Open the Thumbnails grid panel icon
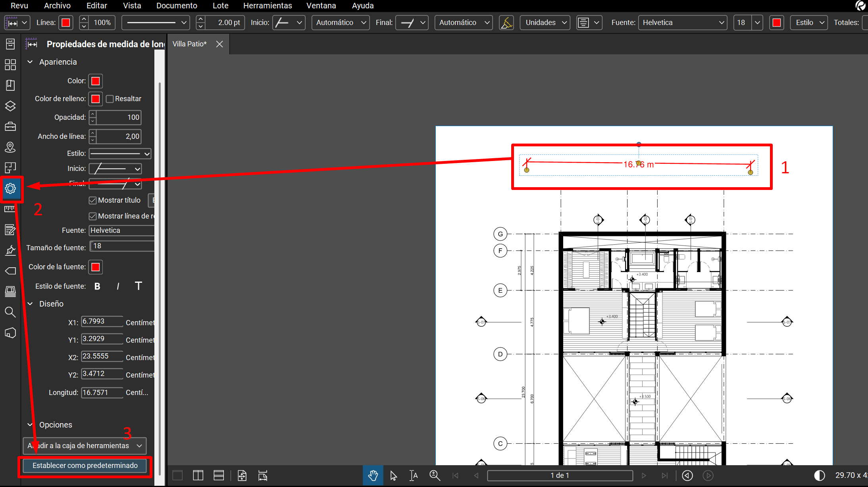 click(x=10, y=65)
